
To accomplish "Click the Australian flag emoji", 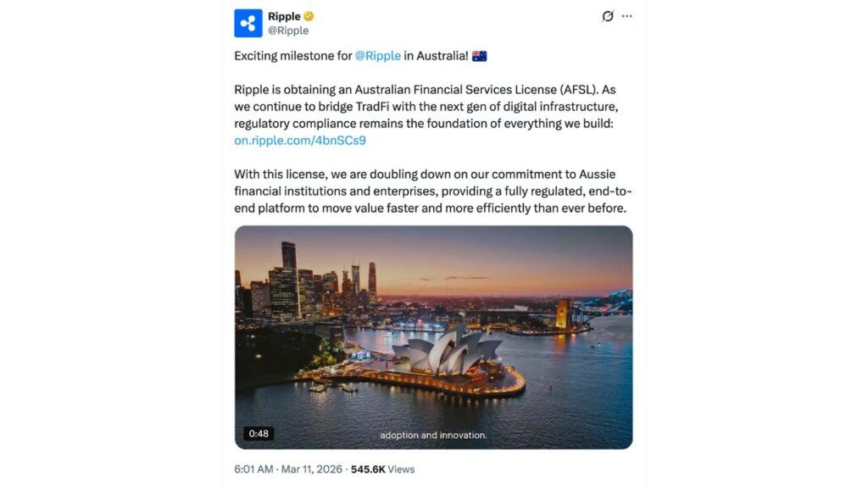I will pos(480,56).
